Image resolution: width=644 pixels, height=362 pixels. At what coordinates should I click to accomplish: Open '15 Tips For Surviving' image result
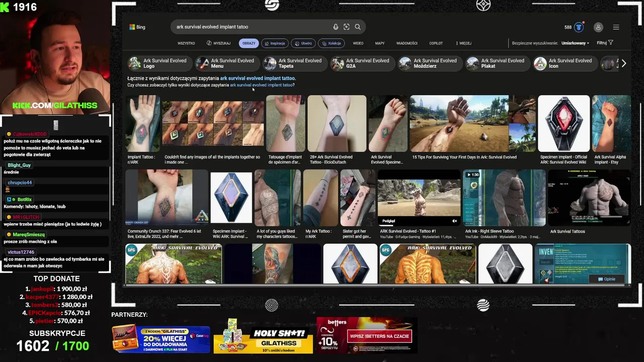(x=473, y=124)
